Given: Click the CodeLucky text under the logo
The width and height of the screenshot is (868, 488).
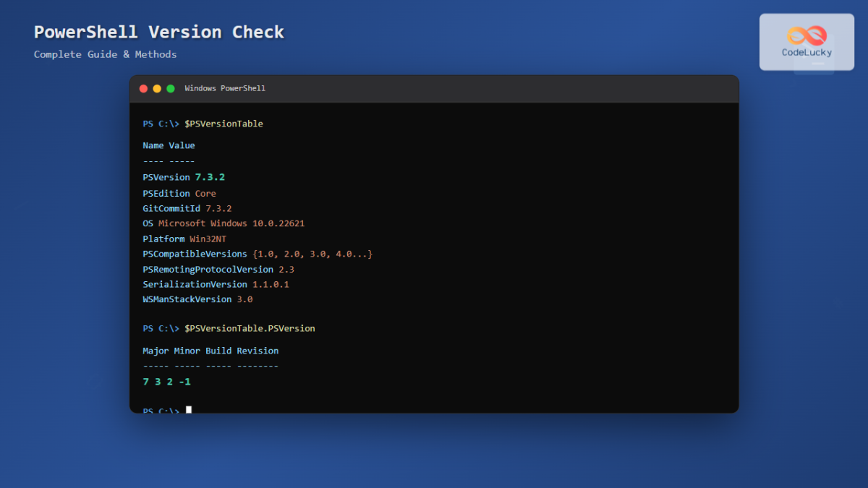Looking at the screenshot, I should coord(805,52).
